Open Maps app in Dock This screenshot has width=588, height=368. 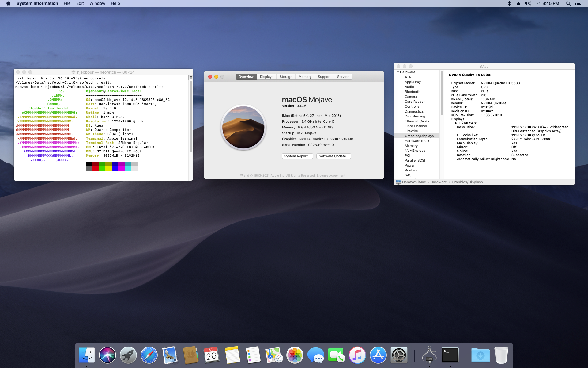pos(274,355)
